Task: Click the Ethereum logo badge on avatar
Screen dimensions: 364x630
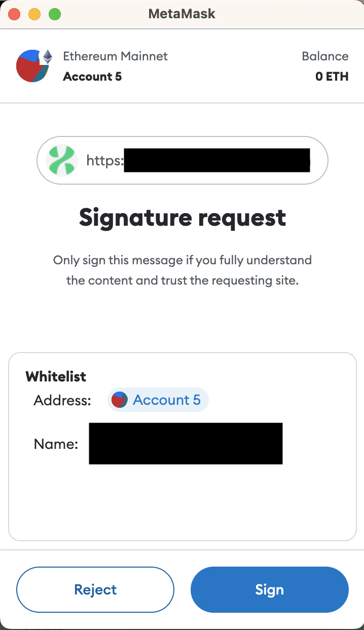Action: [x=47, y=56]
